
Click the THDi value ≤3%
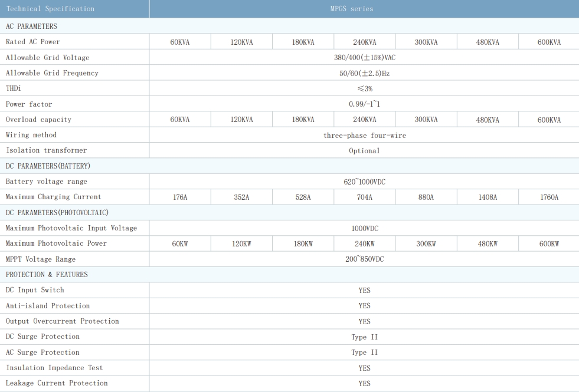364,89
